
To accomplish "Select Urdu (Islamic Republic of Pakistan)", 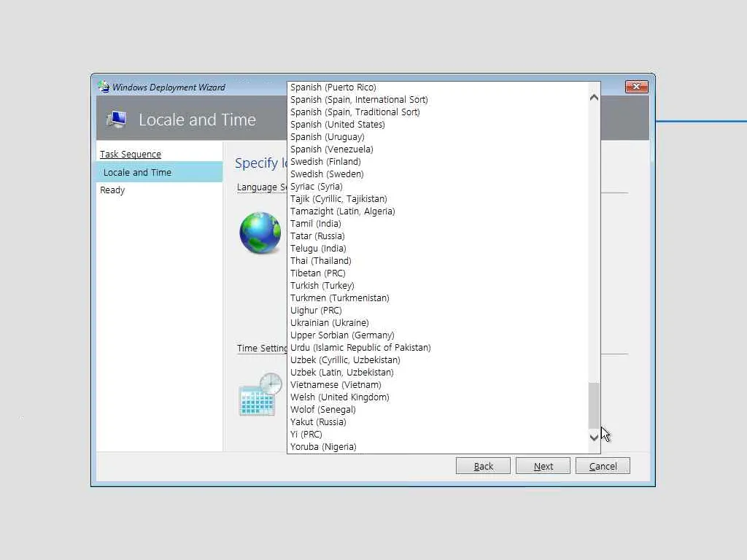I will tap(438, 347).
